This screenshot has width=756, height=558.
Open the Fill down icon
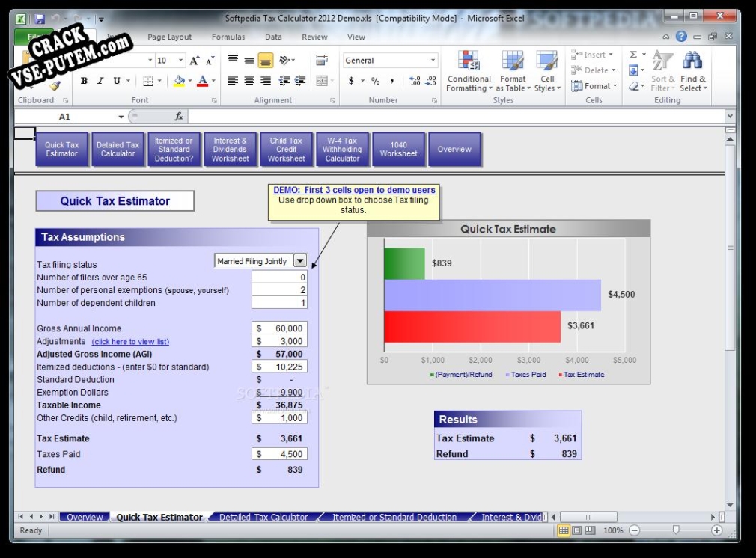point(633,70)
